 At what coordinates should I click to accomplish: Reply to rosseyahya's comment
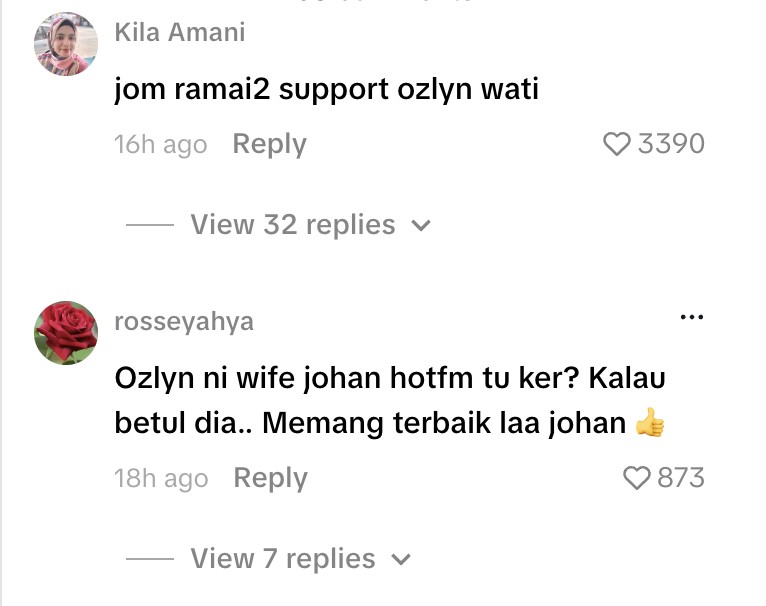click(x=271, y=478)
